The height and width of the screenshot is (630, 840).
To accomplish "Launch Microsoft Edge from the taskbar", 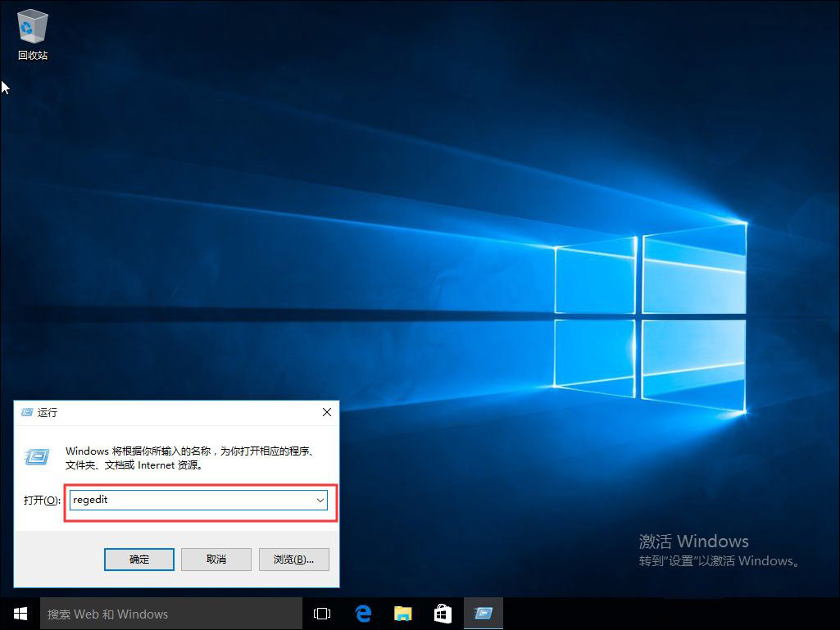I will click(x=363, y=613).
